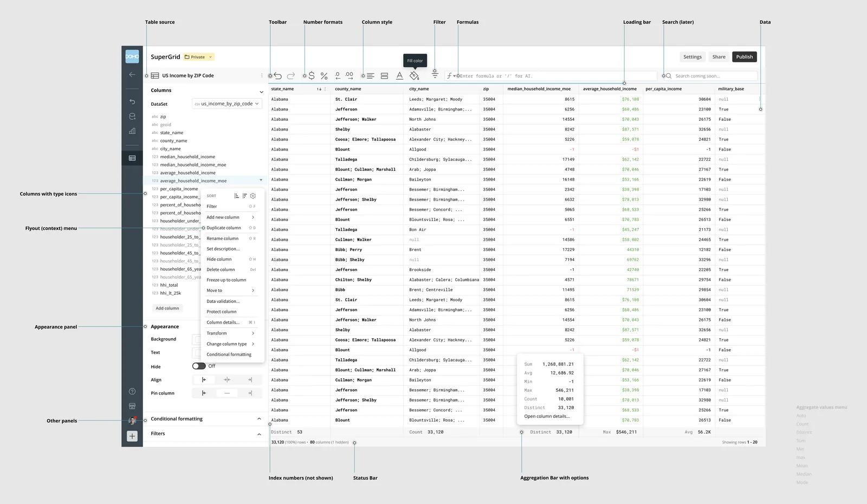This screenshot has width=867, height=504.
Task: Open the store icon in the sidebar
Action: 132,406
